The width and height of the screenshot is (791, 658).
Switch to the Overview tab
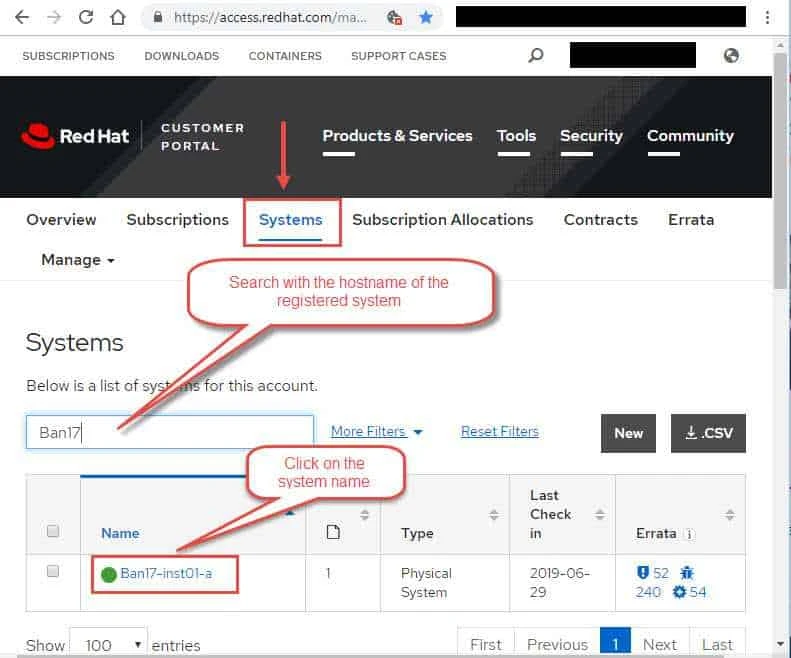coord(61,220)
